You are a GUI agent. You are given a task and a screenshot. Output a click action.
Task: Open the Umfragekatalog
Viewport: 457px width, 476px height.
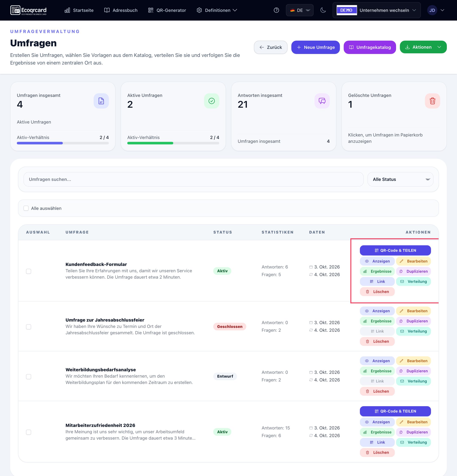(x=370, y=47)
